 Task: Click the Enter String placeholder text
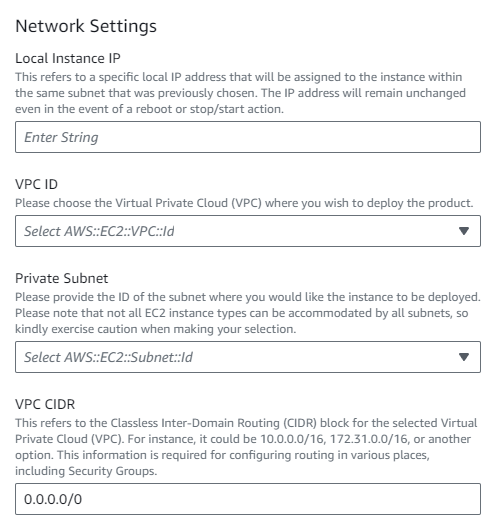61,137
